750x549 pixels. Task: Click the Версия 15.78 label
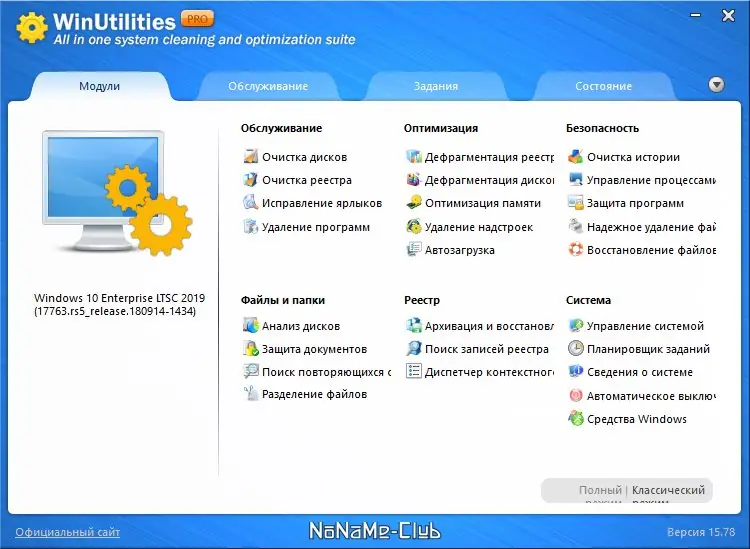(x=701, y=532)
